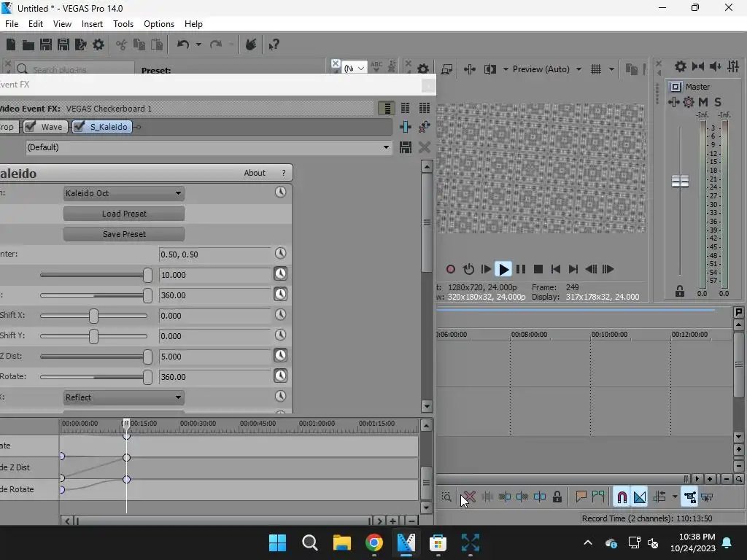Open the Insert menu

click(92, 24)
